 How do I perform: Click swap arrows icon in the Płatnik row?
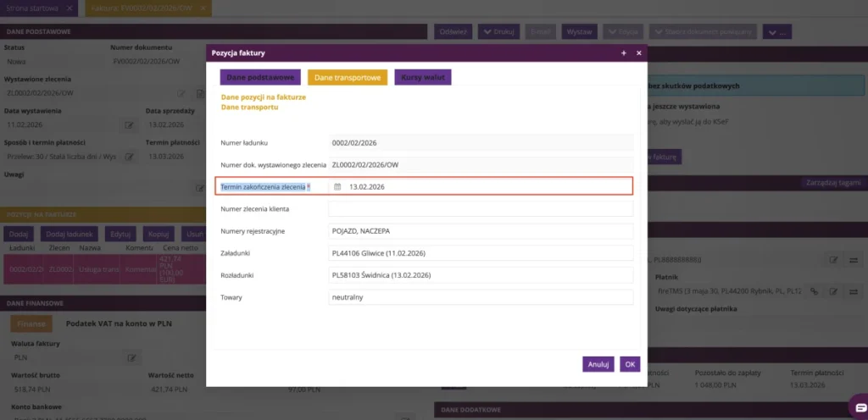[x=853, y=291]
